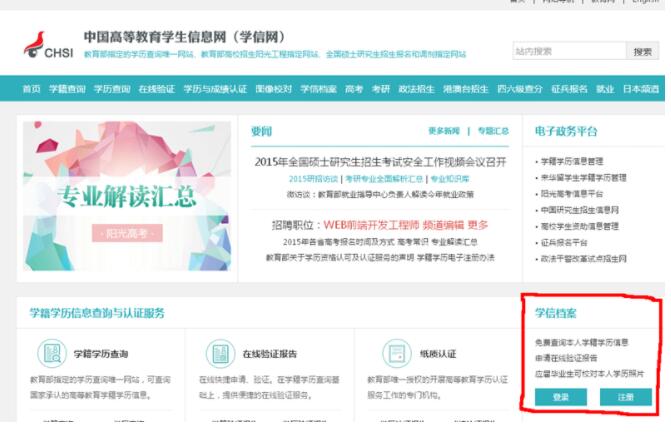Screen dimensions: 671x434
Task: Open 四六级查分 in navigation bar
Action: [520, 89]
